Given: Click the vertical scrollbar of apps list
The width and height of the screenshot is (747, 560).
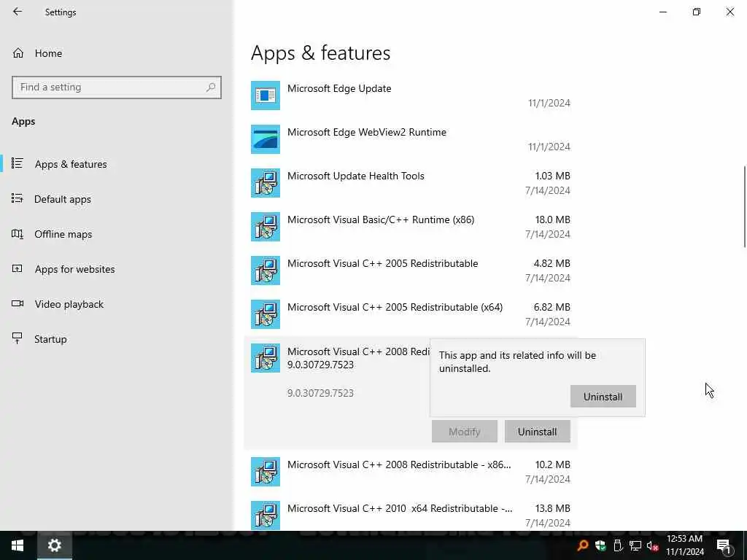Looking at the screenshot, I should click(x=745, y=206).
